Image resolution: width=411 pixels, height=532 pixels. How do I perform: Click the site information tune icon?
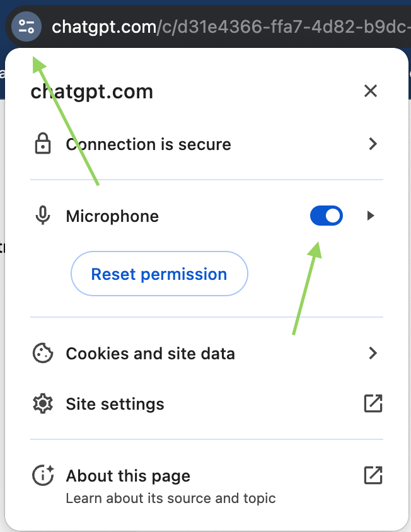click(x=26, y=26)
